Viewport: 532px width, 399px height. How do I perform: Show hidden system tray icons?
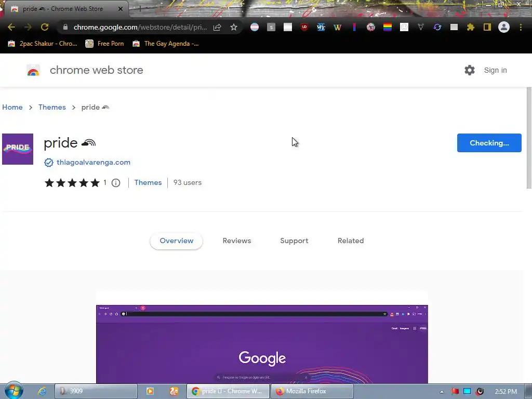pos(442,392)
